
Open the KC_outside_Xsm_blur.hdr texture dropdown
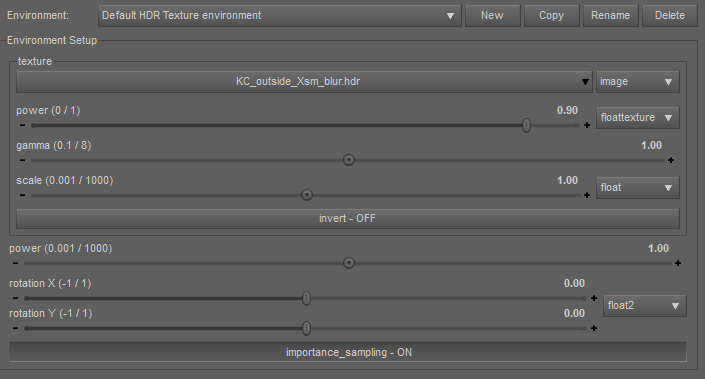point(304,81)
